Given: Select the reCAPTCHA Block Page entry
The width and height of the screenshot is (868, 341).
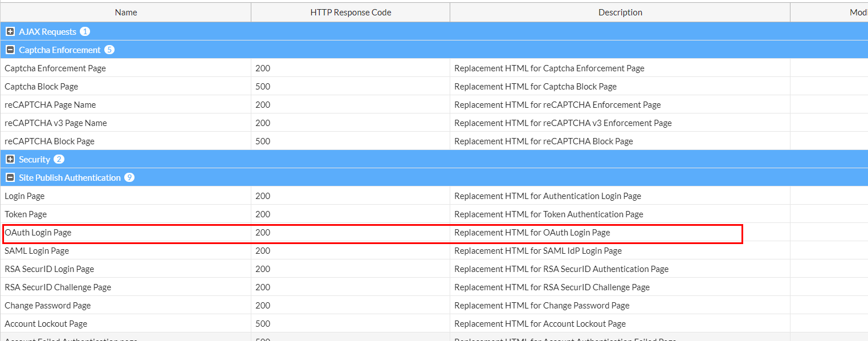Looking at the screenshot, I should point(50,141).
